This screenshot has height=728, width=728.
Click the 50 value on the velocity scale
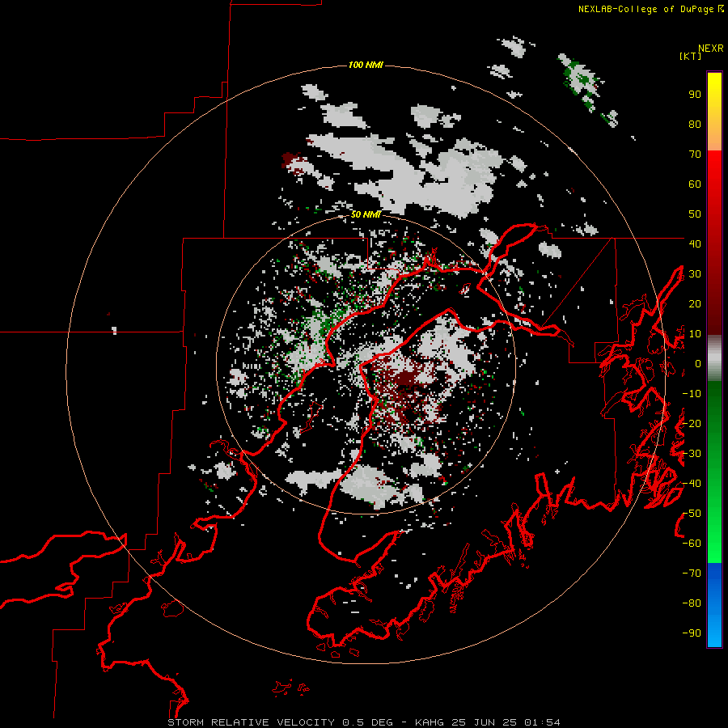click(695, 214)
